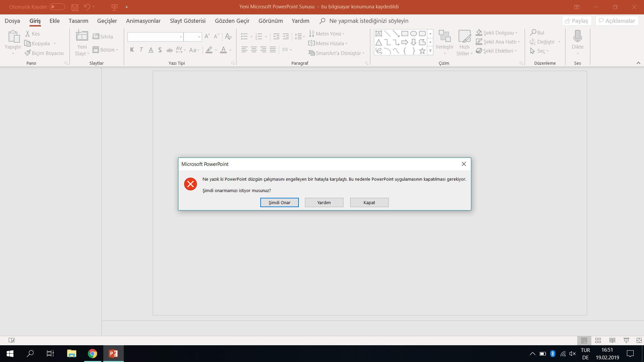Toggle align text right

click(x=263, y=50)
